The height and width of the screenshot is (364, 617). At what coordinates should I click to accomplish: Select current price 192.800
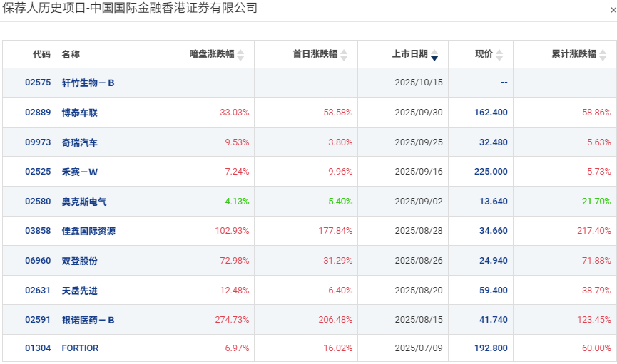pyautogui.click(x=491, y=348)
